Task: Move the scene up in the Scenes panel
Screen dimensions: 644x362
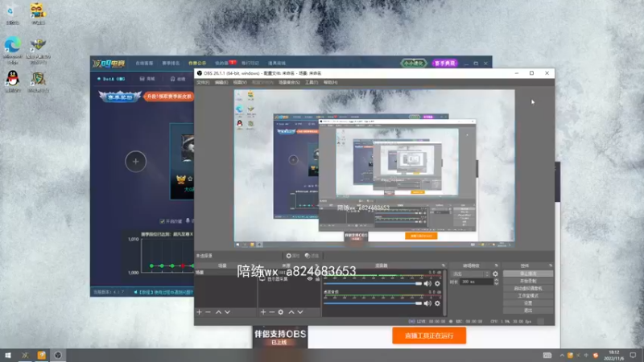Action: (x=218, y=312)
